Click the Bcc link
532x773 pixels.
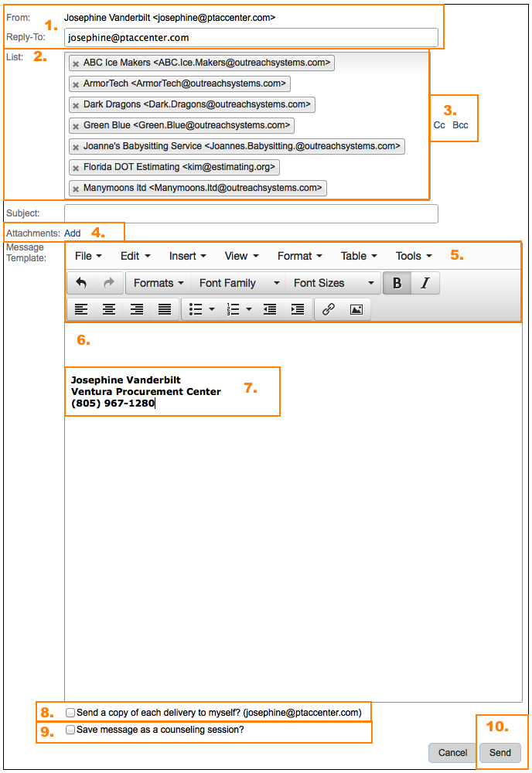[460, 125]
